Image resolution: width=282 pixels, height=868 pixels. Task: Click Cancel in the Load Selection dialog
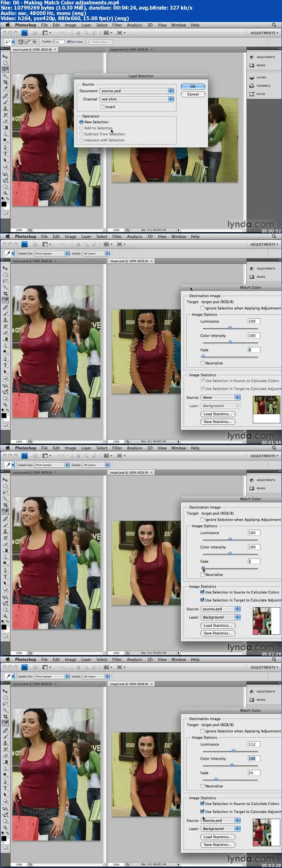coord(193,94)
